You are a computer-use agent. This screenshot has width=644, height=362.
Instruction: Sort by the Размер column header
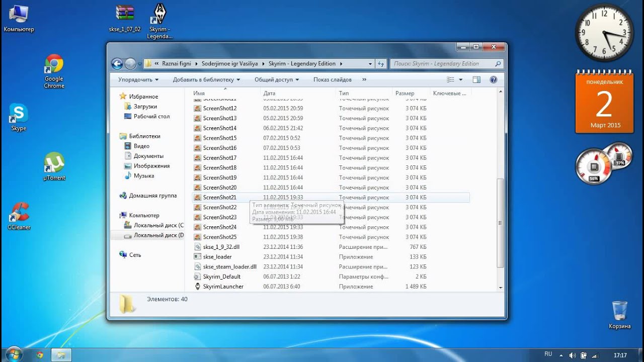click(411, 94)
